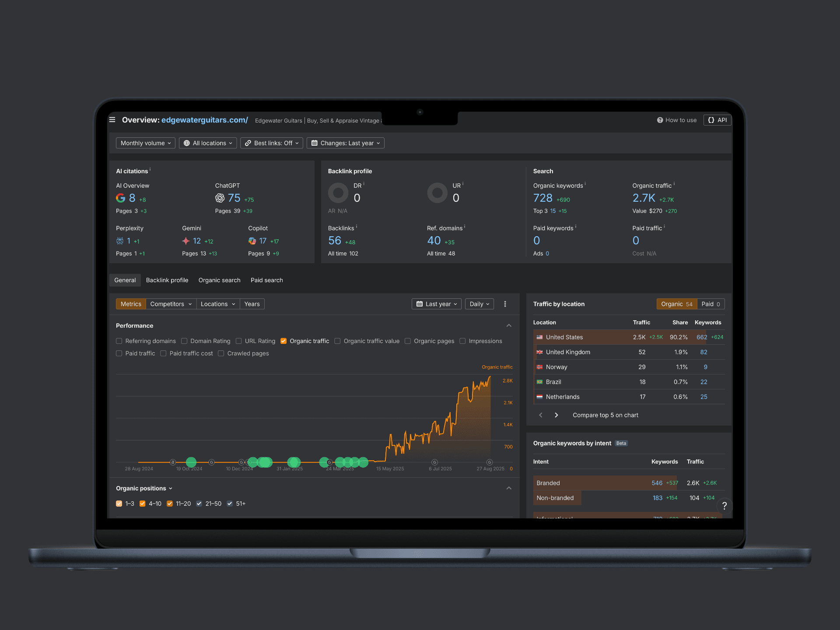This screenshot has width=840, height=630.
Task: Open the API braces button
Action: click(717, 120)
